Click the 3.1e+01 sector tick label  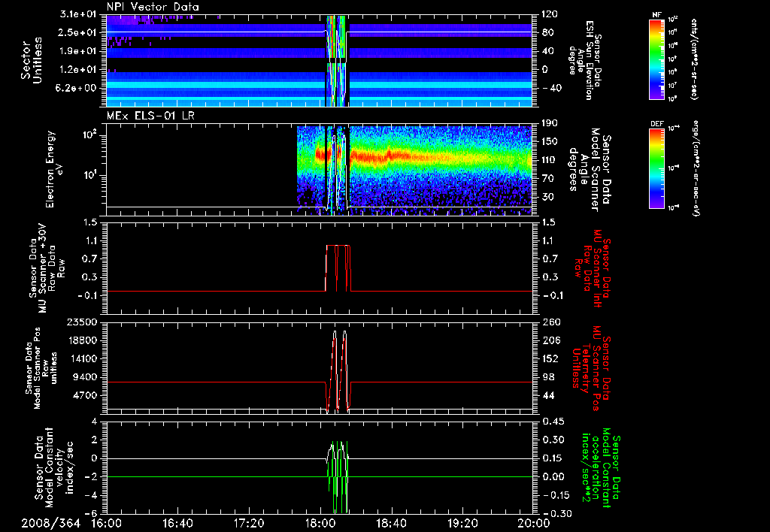pos(77,14)
